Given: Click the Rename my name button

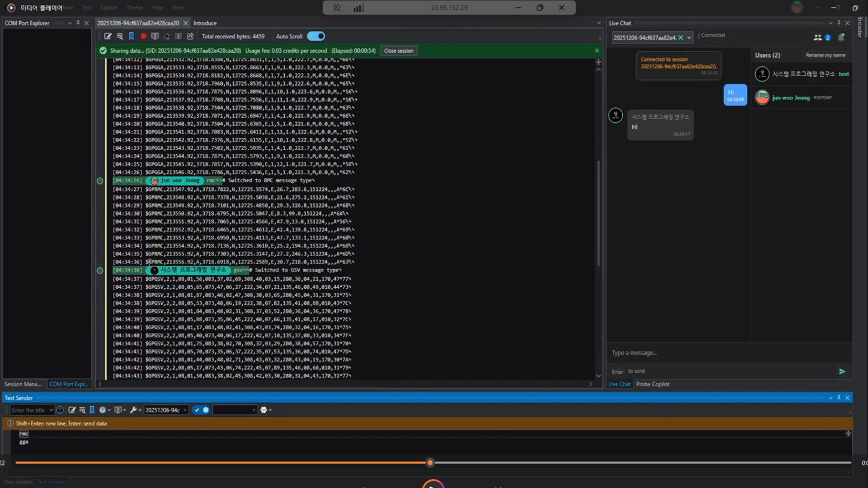Looking at the screenshot, I should (825, 55).
